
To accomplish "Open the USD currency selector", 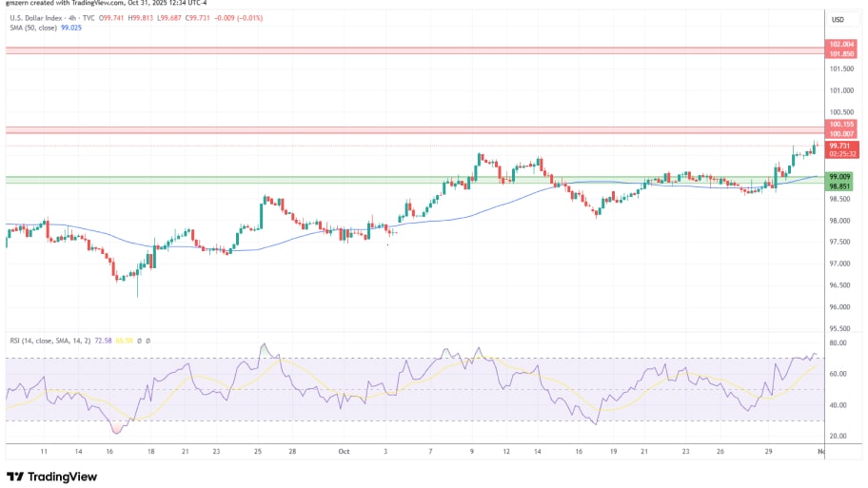I will 838,20.
